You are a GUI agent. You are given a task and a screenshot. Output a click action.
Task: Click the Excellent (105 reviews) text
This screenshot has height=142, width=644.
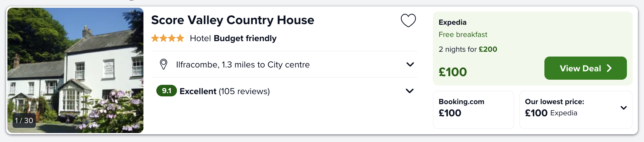pos(225,91)
